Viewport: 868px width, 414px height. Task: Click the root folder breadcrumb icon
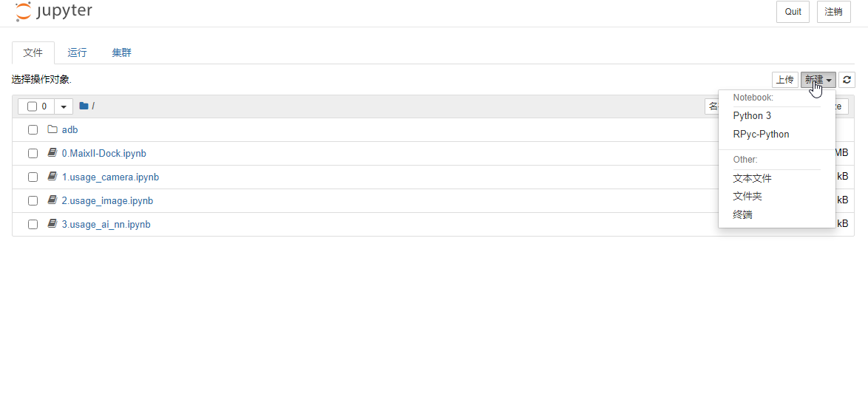click(x=84, y=106)
